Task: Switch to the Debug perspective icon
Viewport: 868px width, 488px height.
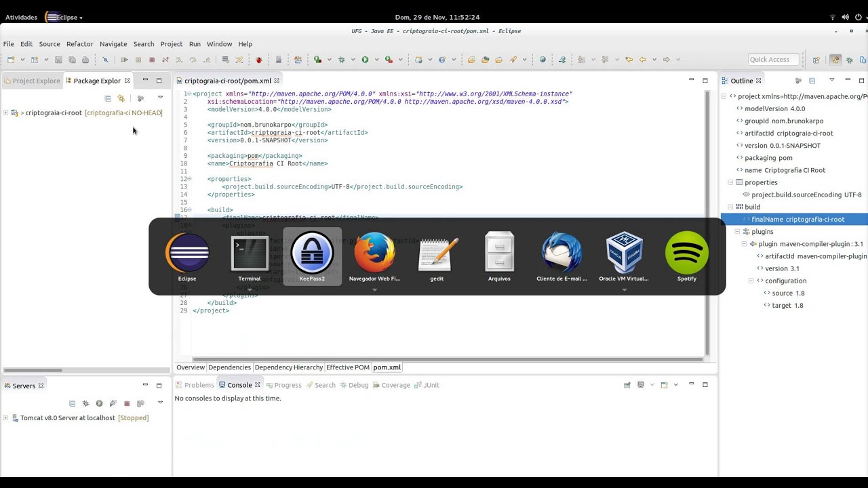Action: 849,60
